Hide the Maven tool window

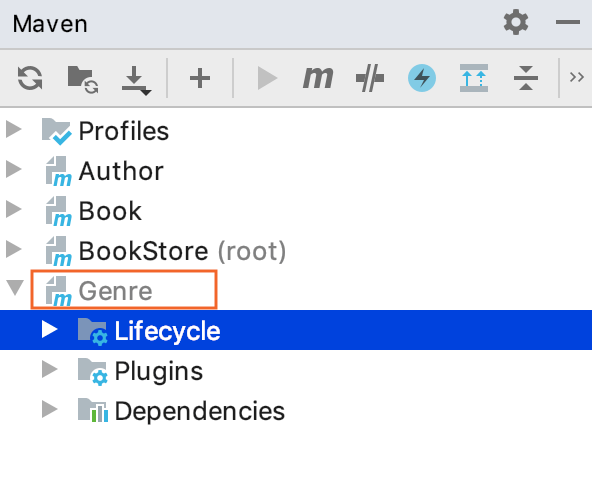tap(567, 22)
